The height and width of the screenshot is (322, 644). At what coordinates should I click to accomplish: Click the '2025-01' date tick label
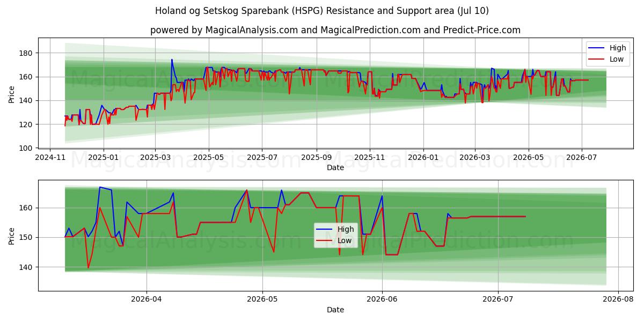pyautogui.click(x=103, y=158)
